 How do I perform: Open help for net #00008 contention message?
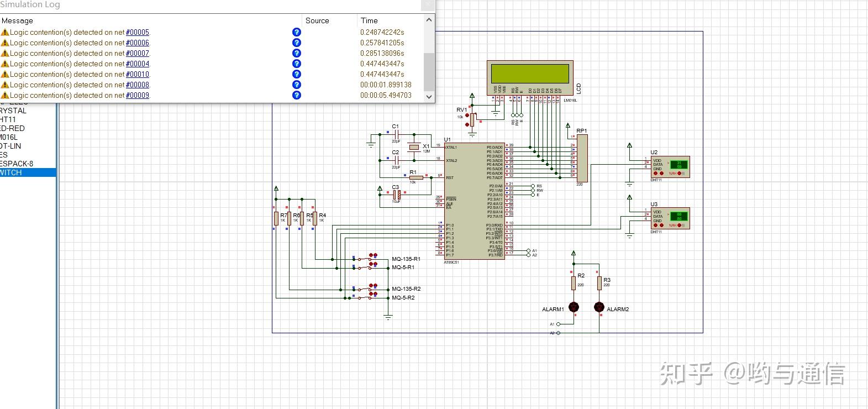(297, 85)
